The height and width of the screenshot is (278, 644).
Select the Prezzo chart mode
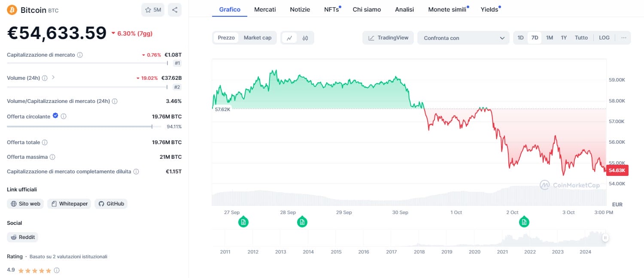click(x=226, y=38)
